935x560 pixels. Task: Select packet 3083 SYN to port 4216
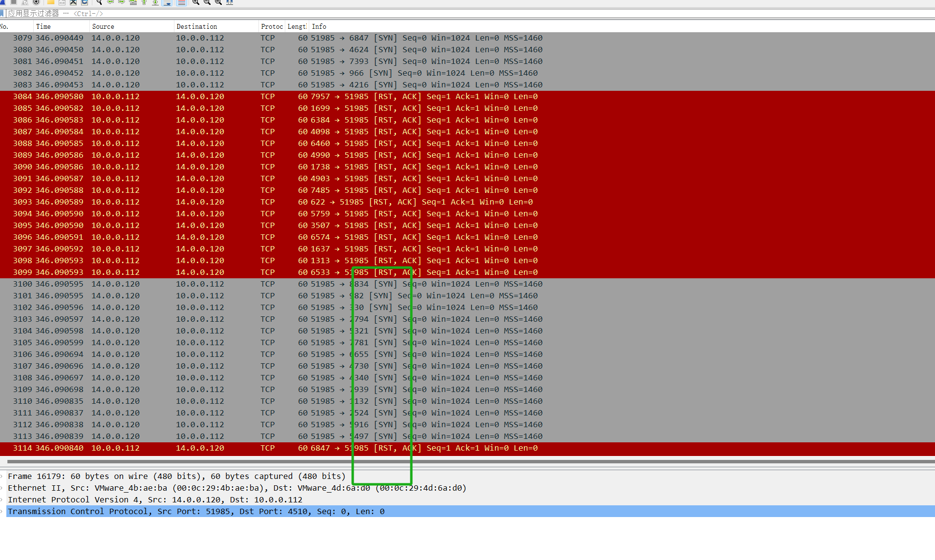click(x=467, y=85)
